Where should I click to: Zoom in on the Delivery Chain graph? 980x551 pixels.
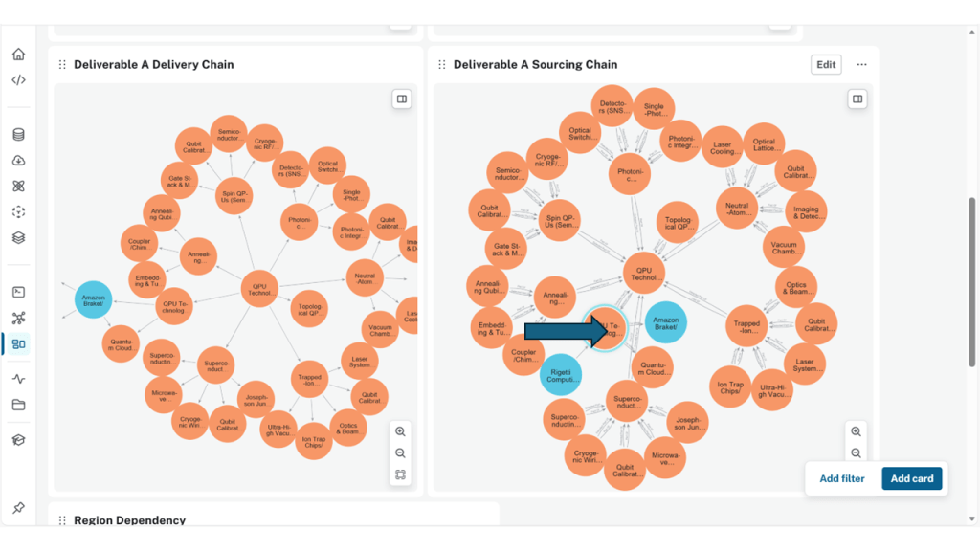click(x=401, y=431)
